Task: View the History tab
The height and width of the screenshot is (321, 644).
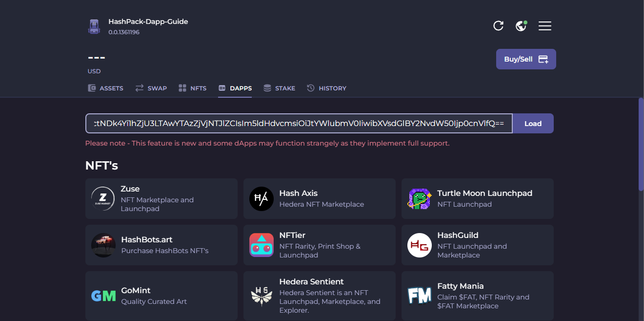Action: click(326, 88)
